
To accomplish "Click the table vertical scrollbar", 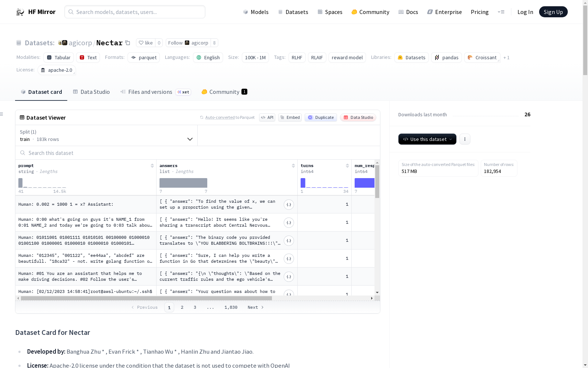I will (377, 181).
